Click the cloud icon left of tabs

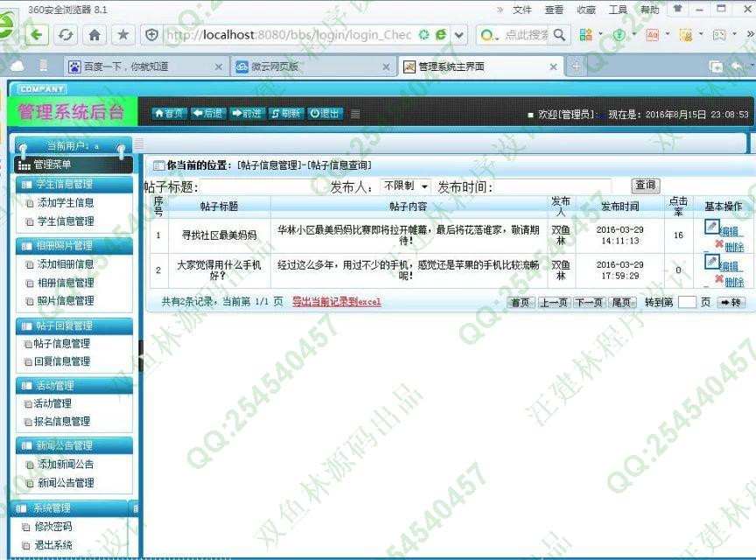pyautogui.click(x=17, y=66)
